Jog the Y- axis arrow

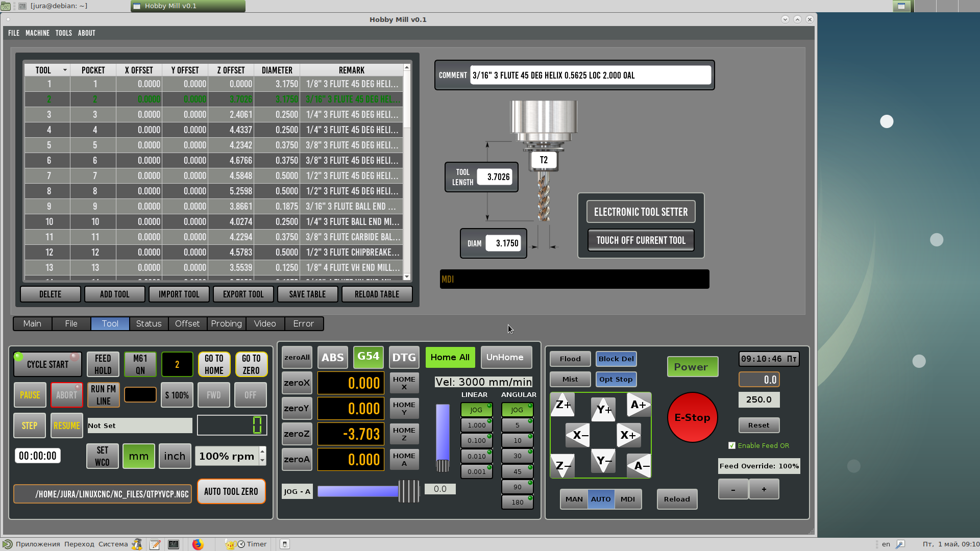pyautogui.click(x=603, y=461)
